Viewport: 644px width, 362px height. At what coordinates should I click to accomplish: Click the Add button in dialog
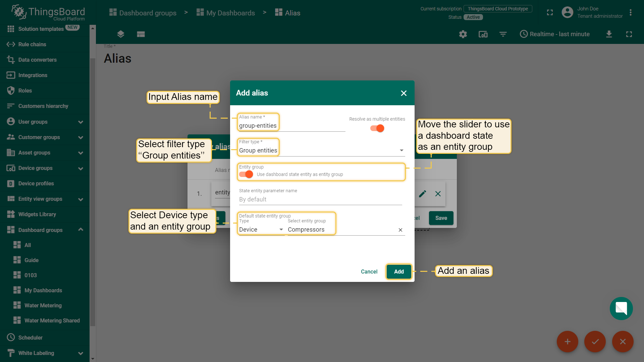click(398, 271)
